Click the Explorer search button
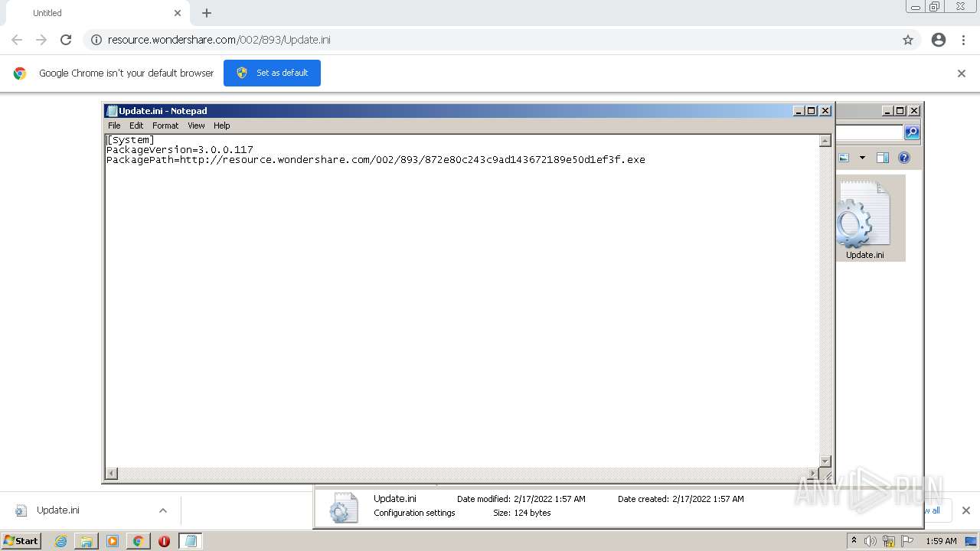 click(912, 132)
